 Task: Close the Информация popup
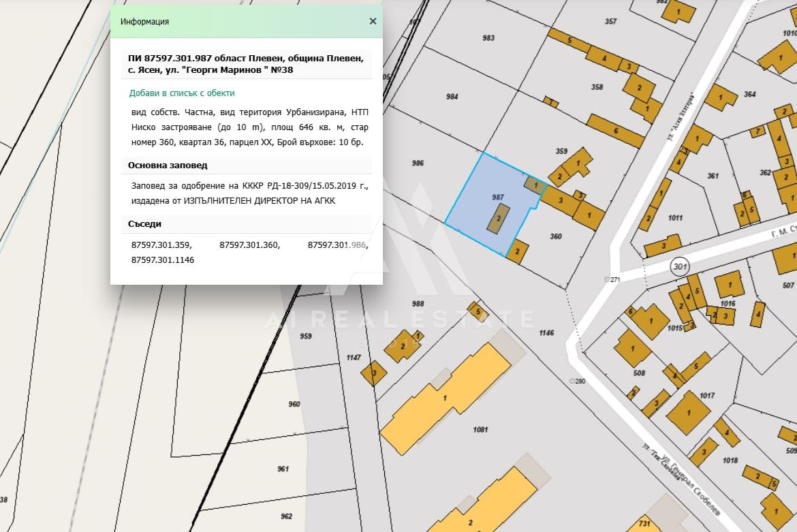pos(373,21)
